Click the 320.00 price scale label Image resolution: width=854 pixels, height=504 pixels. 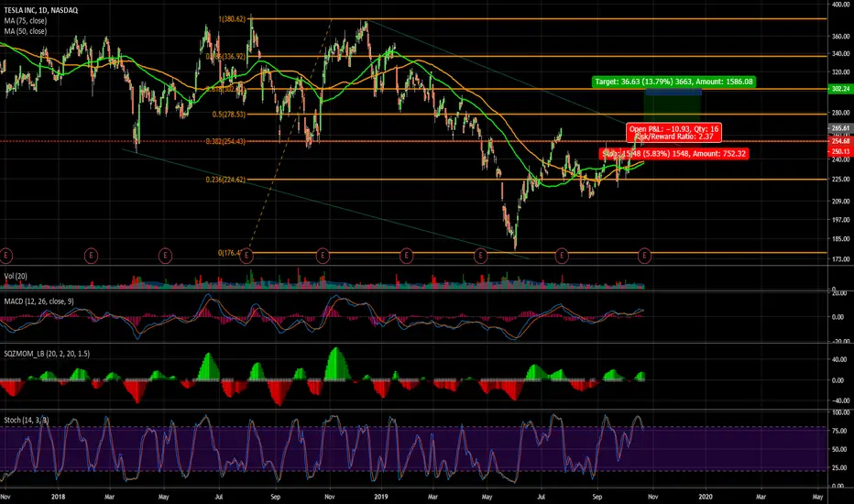click(841, 71)
